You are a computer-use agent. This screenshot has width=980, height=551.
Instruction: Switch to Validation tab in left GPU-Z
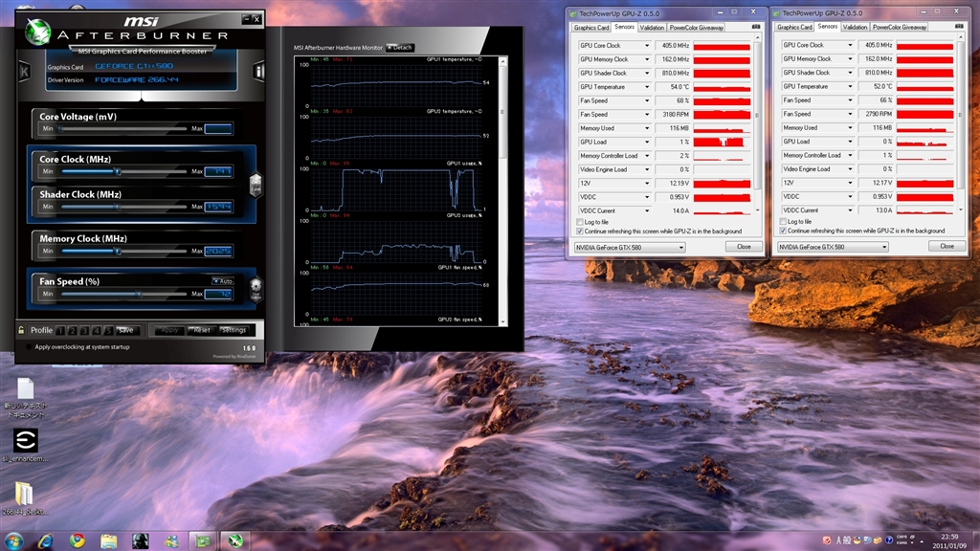[x=652, y=28]
